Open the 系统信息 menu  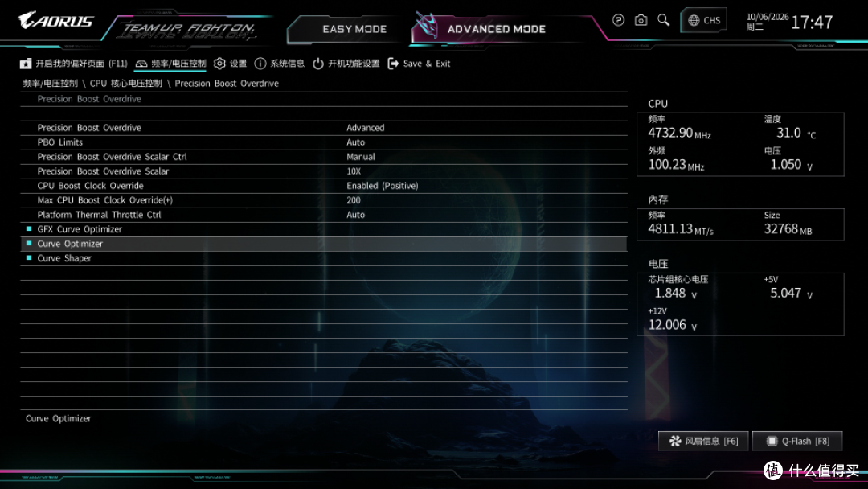pyautogui.click(x=280, y=64)
